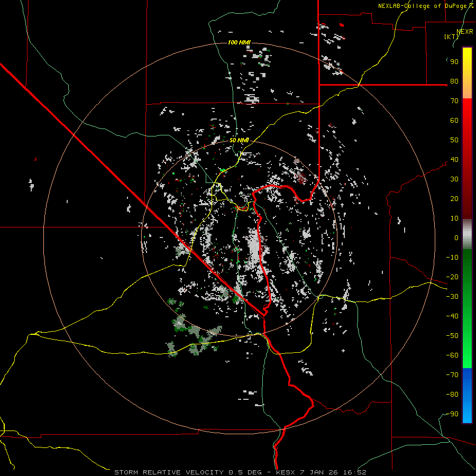
Task: Click the -70 value on the velocity scale
Action: click(452, 375)
